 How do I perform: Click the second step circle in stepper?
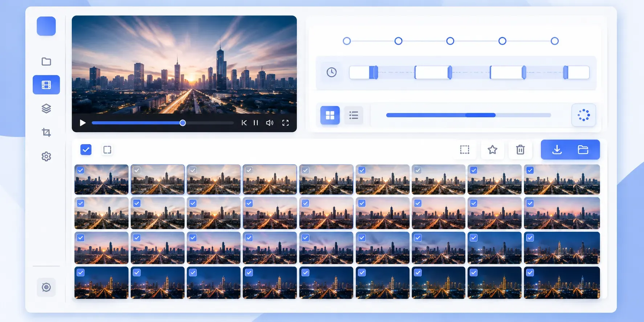point(398,41)
